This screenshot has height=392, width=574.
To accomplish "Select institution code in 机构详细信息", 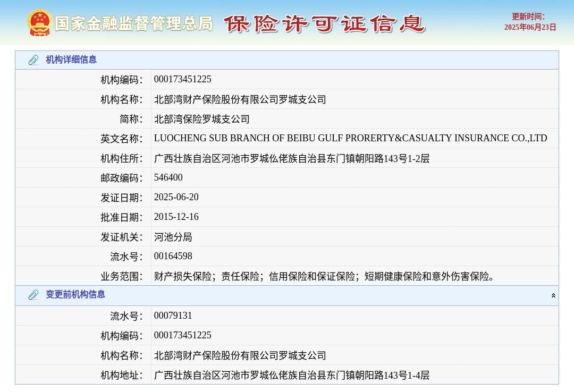I will (x=183, y=79).
